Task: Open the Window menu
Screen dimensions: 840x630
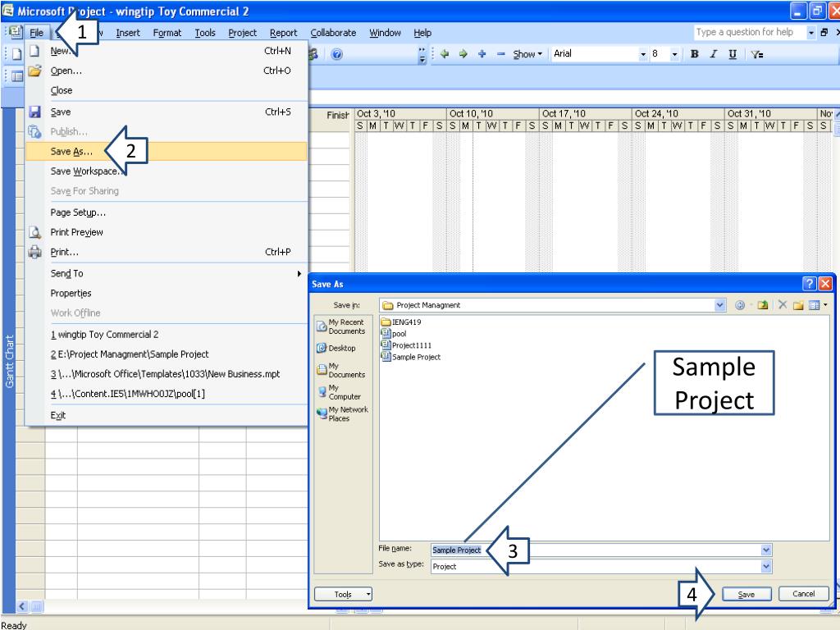Action: coord(386,33)
